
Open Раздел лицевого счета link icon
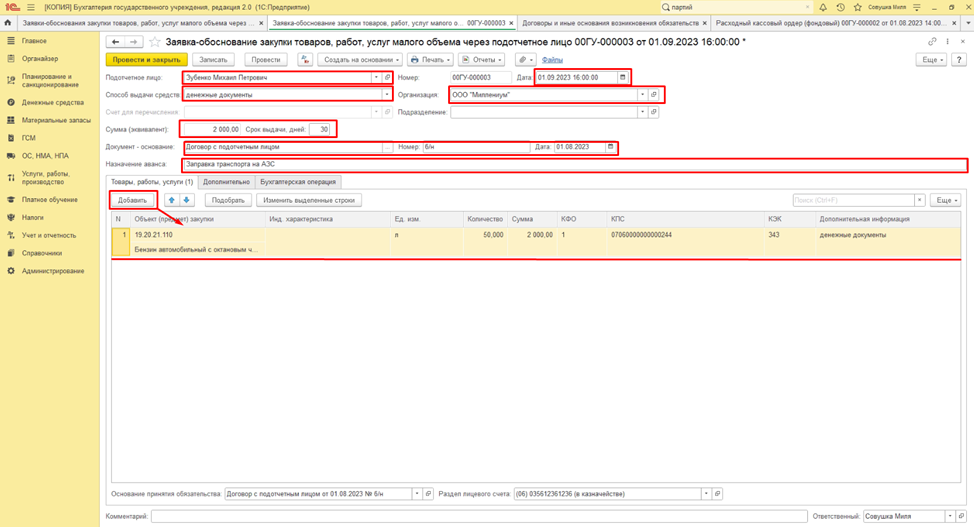(x=717, y=493)
